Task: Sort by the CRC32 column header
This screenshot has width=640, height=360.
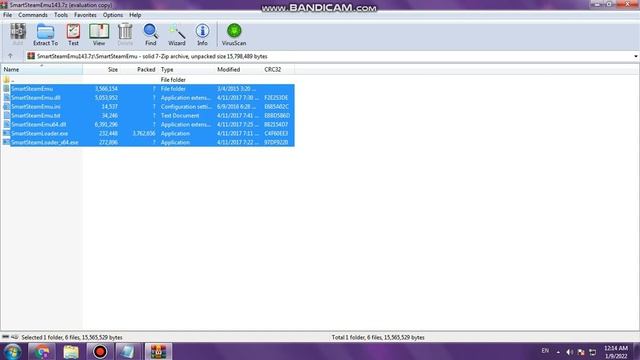Action: click(x=278, y=69)
